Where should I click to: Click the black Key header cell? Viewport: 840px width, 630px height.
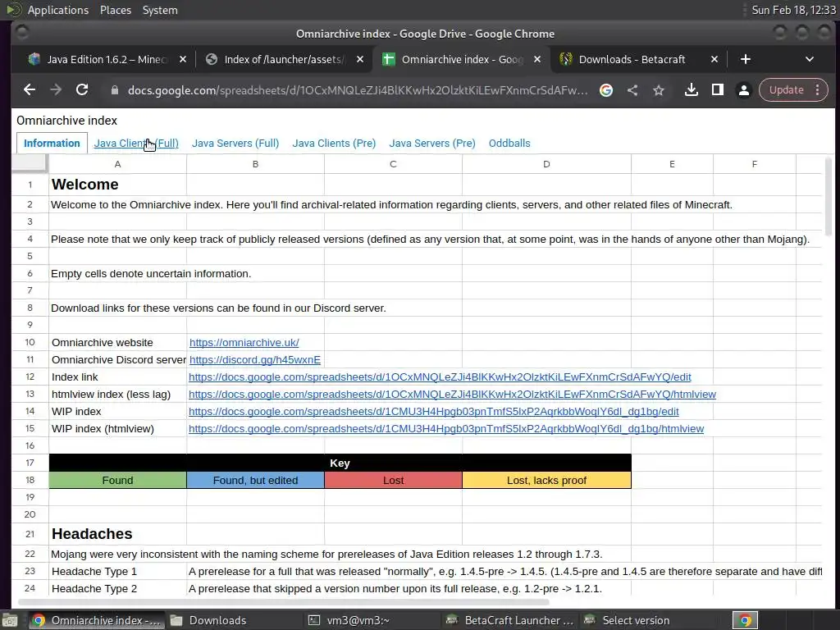340,463
